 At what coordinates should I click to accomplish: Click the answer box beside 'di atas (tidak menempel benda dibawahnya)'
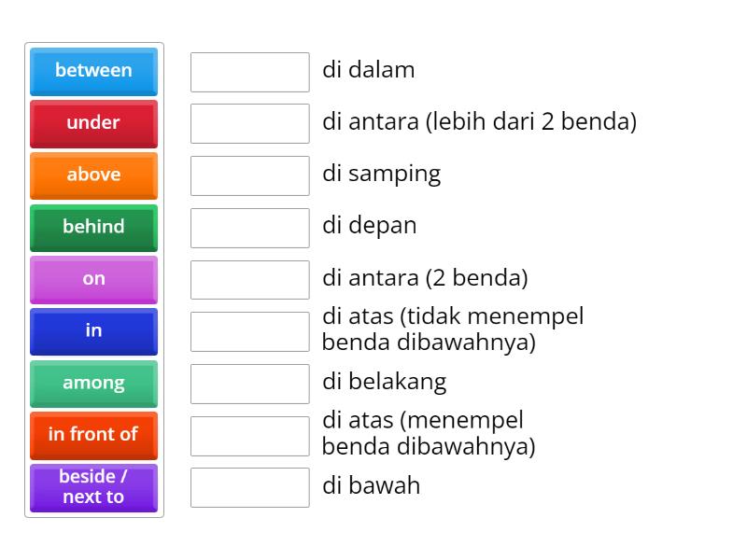click(x=249, y=329)
